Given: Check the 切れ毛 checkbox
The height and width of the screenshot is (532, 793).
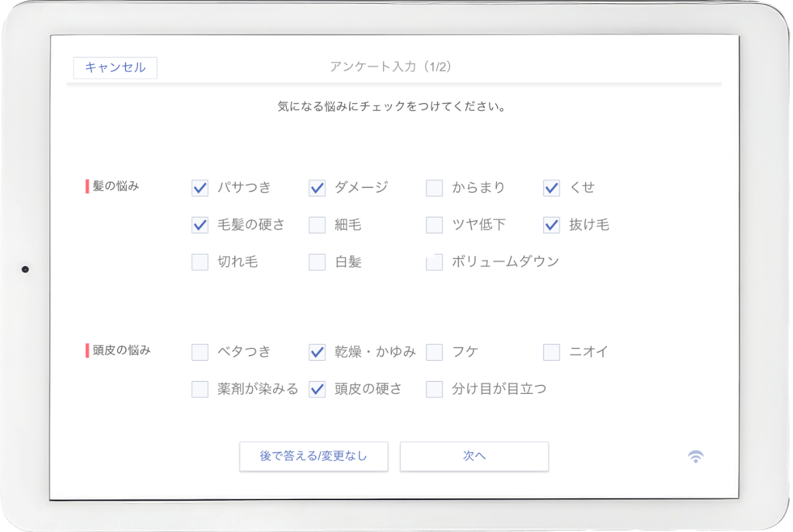Looking at the screenshot, I should point(199,262).
